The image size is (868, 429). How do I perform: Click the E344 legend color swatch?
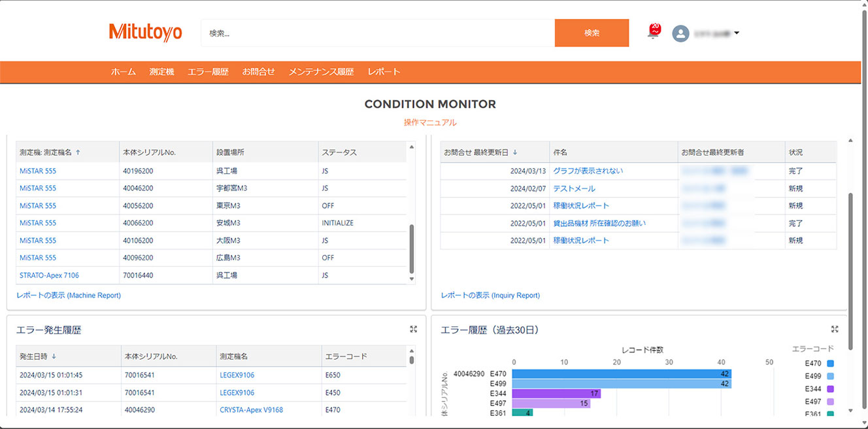pos(830,388)
